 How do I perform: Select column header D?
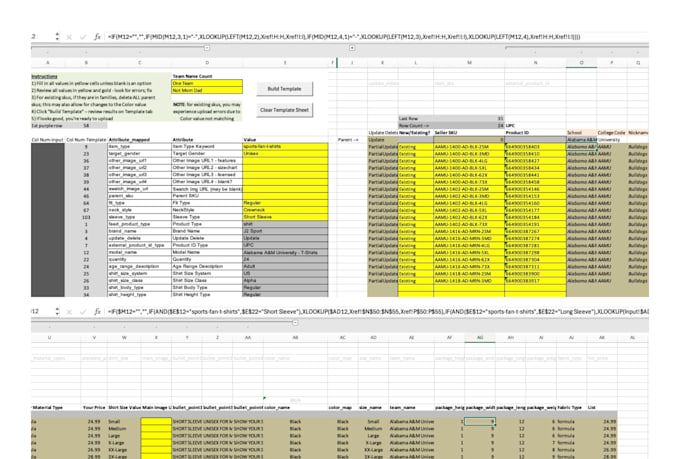[207, 63]
